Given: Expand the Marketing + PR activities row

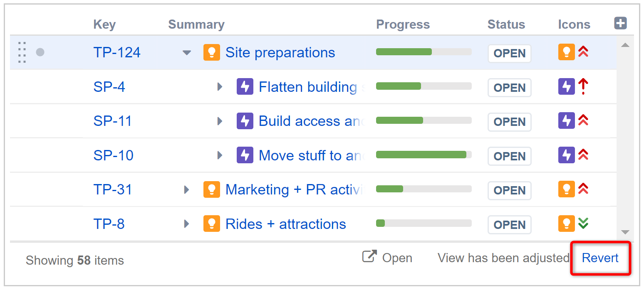Looking at the screenshot, I should (x=186, y=189).
